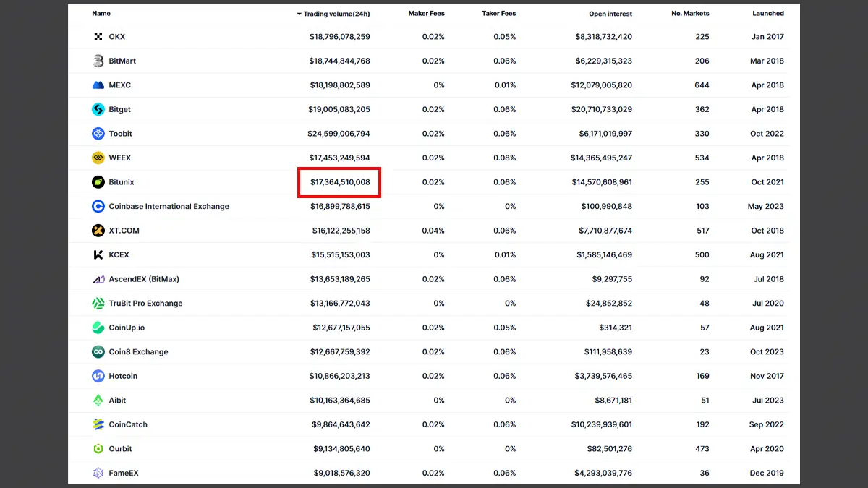Open the Bitget exchange name link
868x488 pixels.
pos(120,109)
